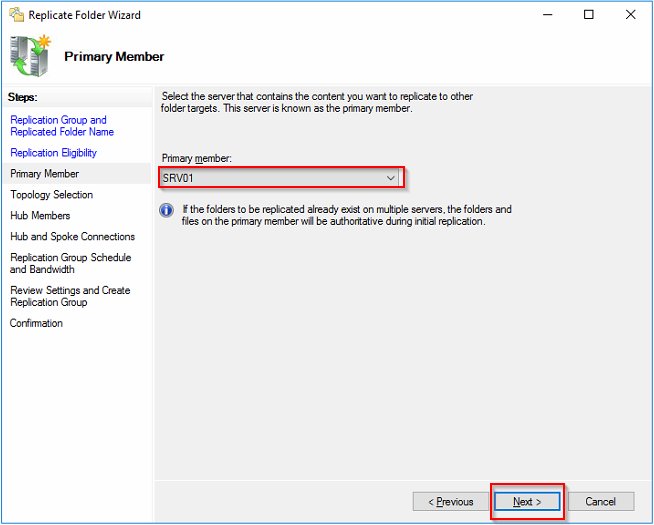Screen dimensions: 654x525
Task: Expand the Primary member dropdown arrow
Action: tap(391, 178)
